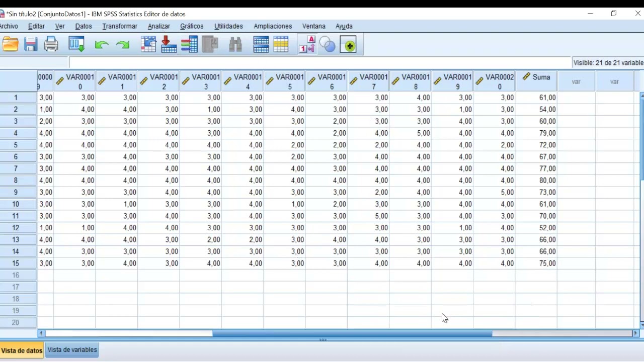Save the document with the floppy disk icon
644x362 pixels.
point(31,45)
